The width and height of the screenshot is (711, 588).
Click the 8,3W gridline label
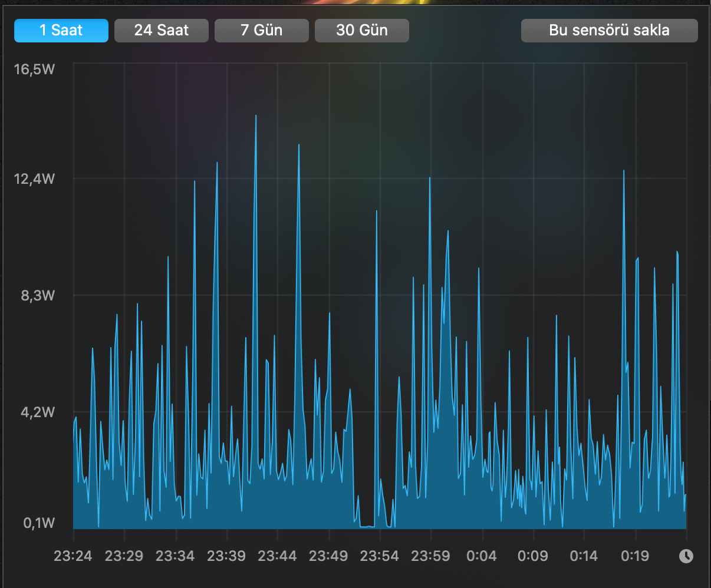[x=39, y=296]
